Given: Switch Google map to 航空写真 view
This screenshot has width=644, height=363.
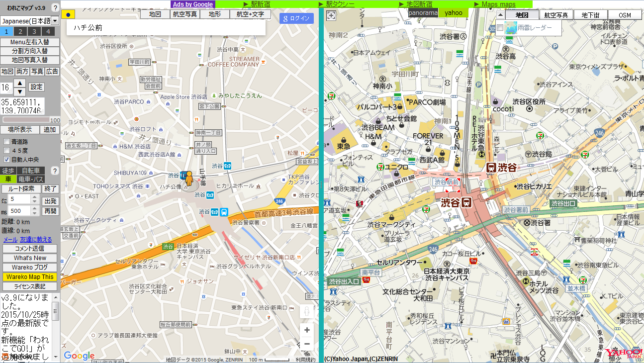Looking at the screenshot, I should (185, 14).
